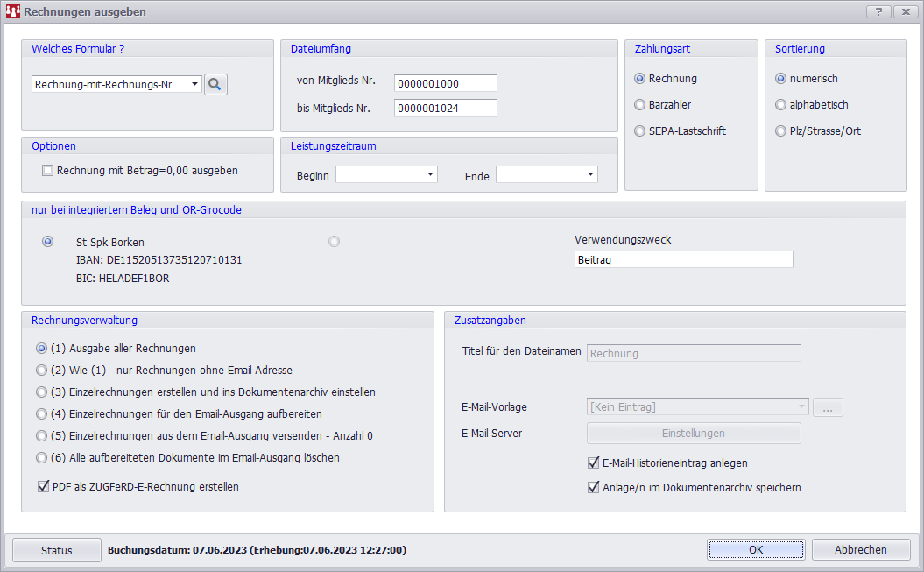Select St Spk Borken bank account
Viewport: 924px width, 572px height.
click(48, 242)
